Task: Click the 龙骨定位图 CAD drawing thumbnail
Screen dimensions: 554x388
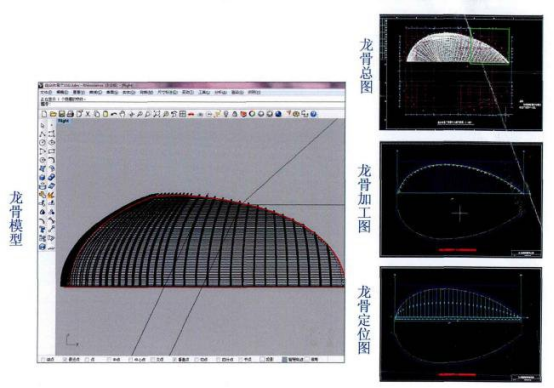Action: 461,324
